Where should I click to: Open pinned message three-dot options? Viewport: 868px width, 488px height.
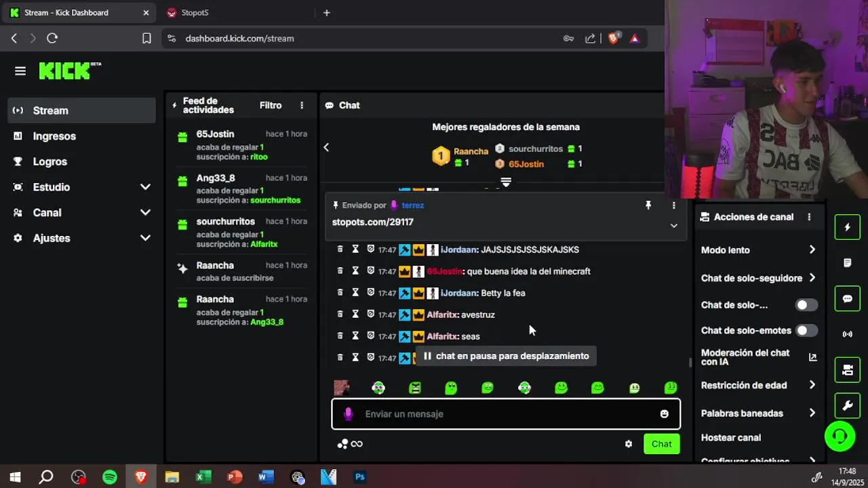coord(673,205)
